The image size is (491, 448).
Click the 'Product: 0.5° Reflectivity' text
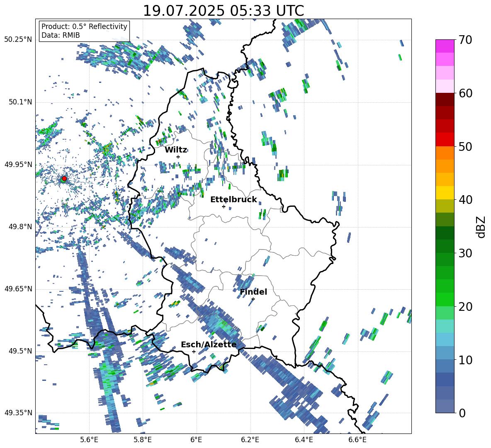click(84, 27)
